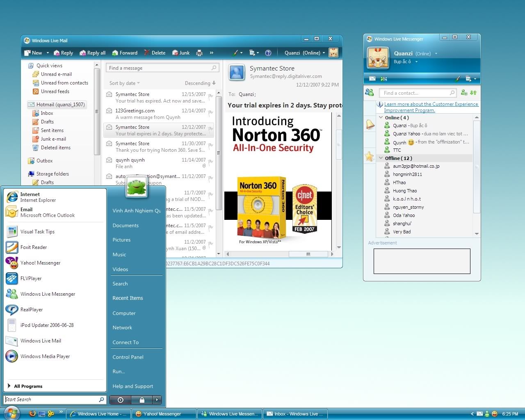
Task: Open Quanzi status dropdown in Messenger
Action: point(436,54)
